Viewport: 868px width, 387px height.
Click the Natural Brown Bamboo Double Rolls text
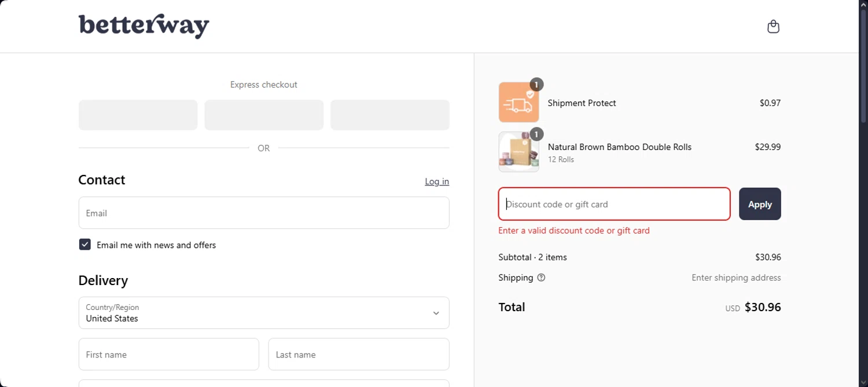click(x=620, y=147)
